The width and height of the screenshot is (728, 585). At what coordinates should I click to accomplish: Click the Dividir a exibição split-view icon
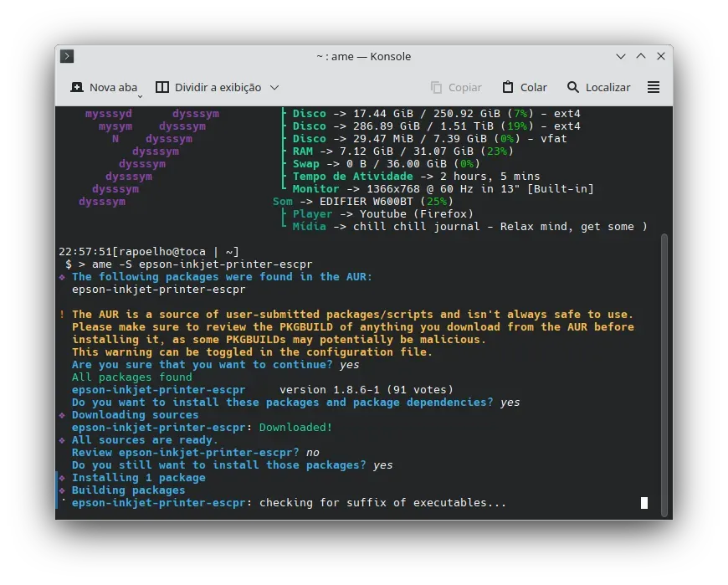coord(162,87)
